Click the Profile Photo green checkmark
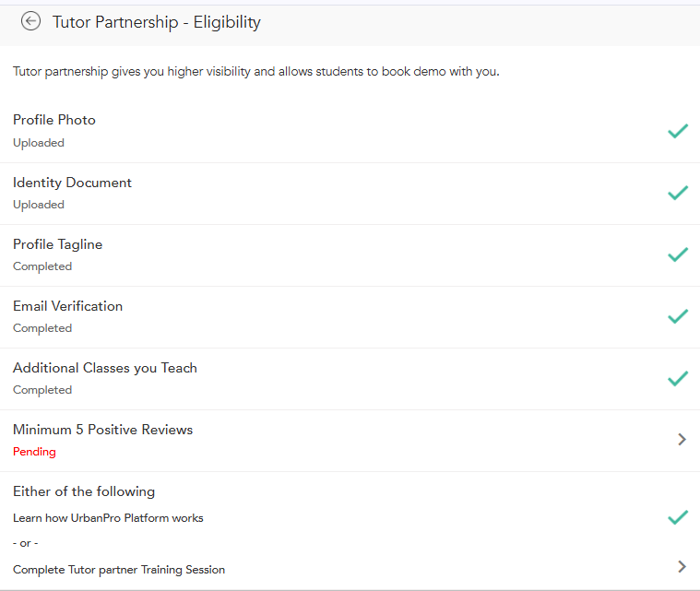Viewport: 700px width, 591px height. (x=678, y=131)
